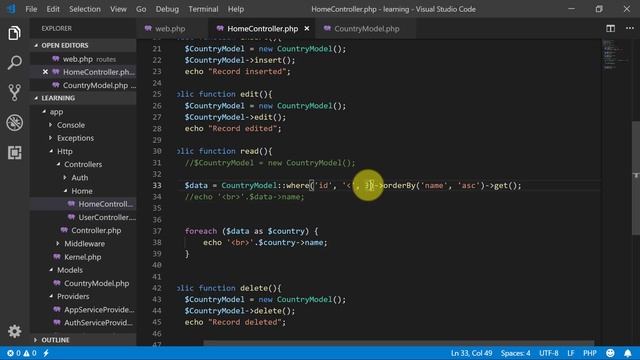Open the Extensions view in activity bar
The width and height of the screenshot is (640, 360).
coord(14,153)
